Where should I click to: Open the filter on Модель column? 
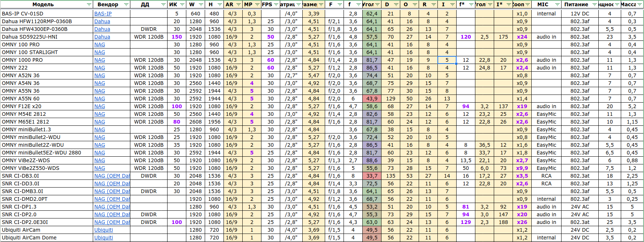point(89,5)
